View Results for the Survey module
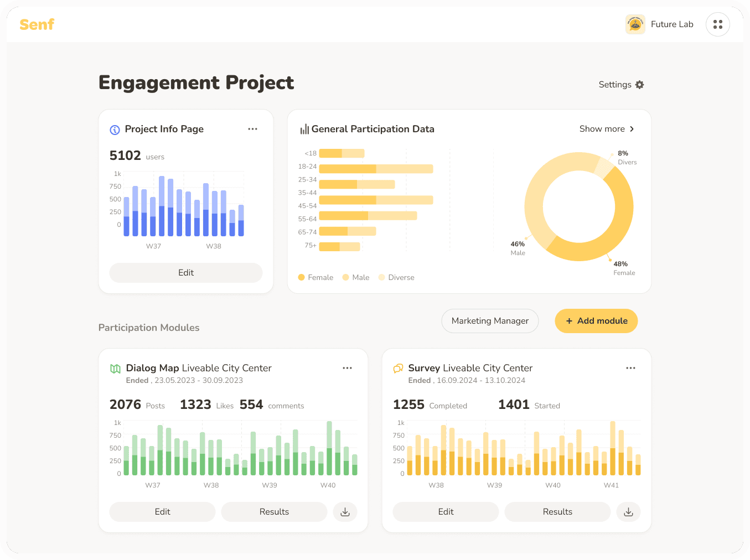750x560 pixels. coord(557,512)
